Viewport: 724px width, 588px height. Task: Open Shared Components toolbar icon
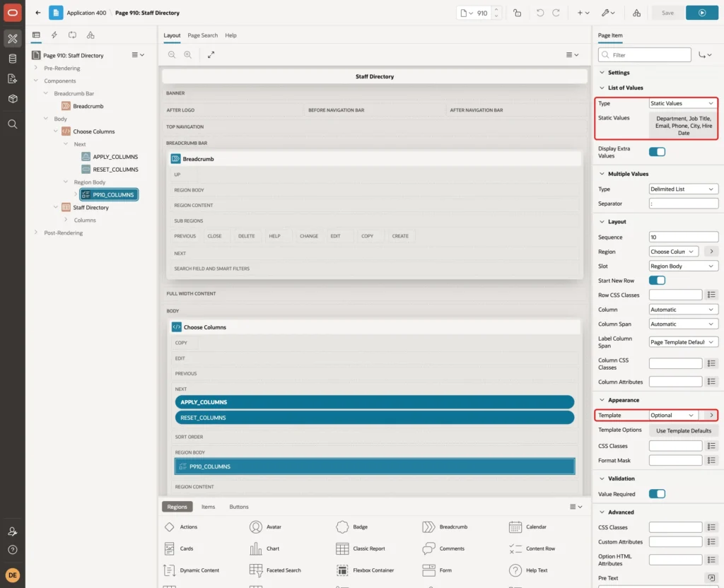[x=637, y=13]
